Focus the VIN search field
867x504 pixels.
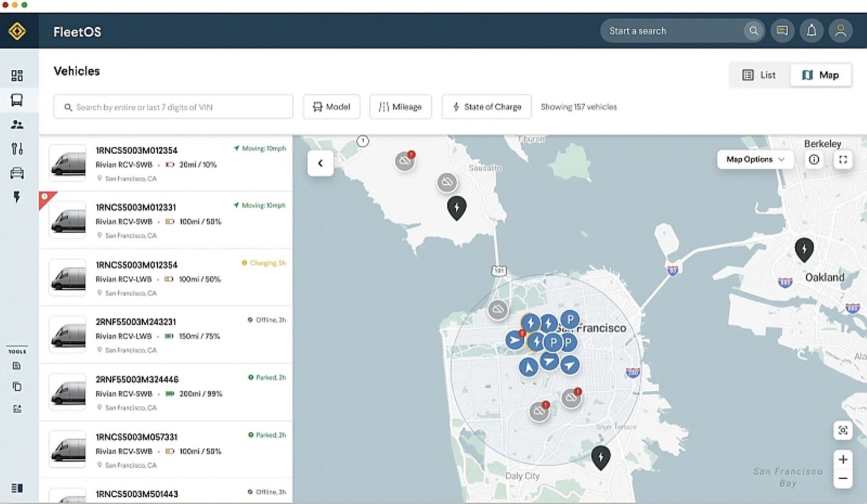(173, 107)
